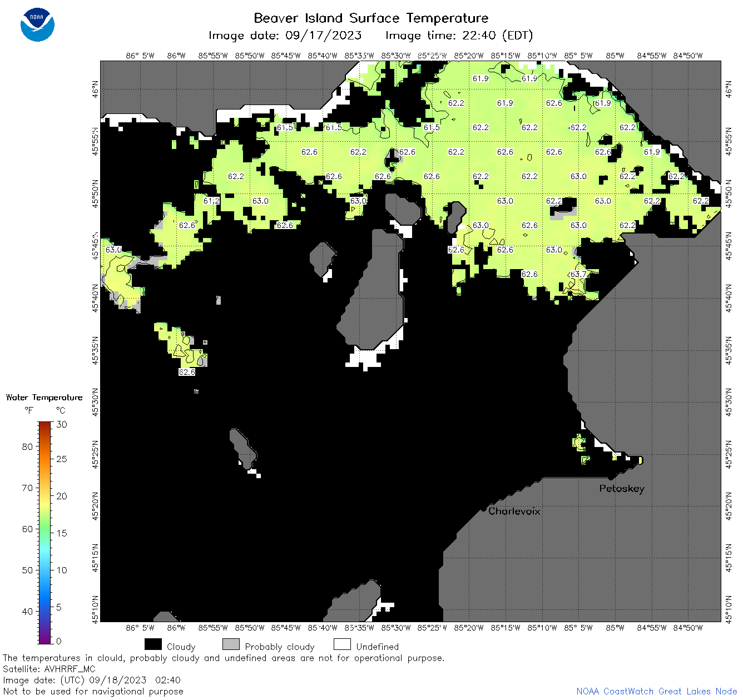Select the black Cloudy legend swatch

[153, 644]
